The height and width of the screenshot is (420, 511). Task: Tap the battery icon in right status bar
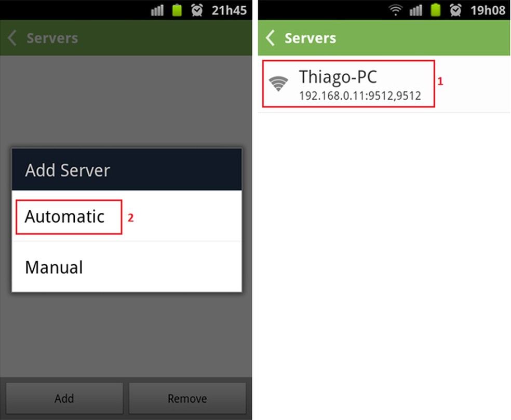pyautogui.click(x=435, y=10)
